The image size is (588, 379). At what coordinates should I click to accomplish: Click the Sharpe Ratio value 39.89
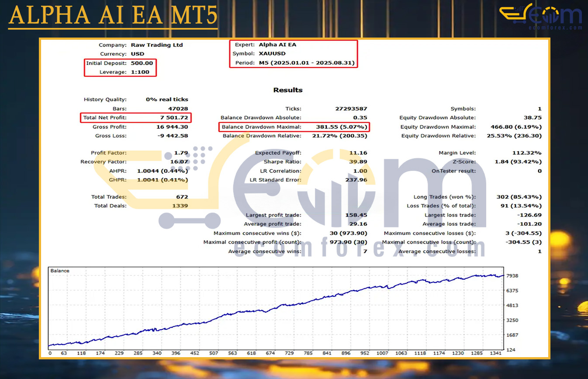[358, 162]
